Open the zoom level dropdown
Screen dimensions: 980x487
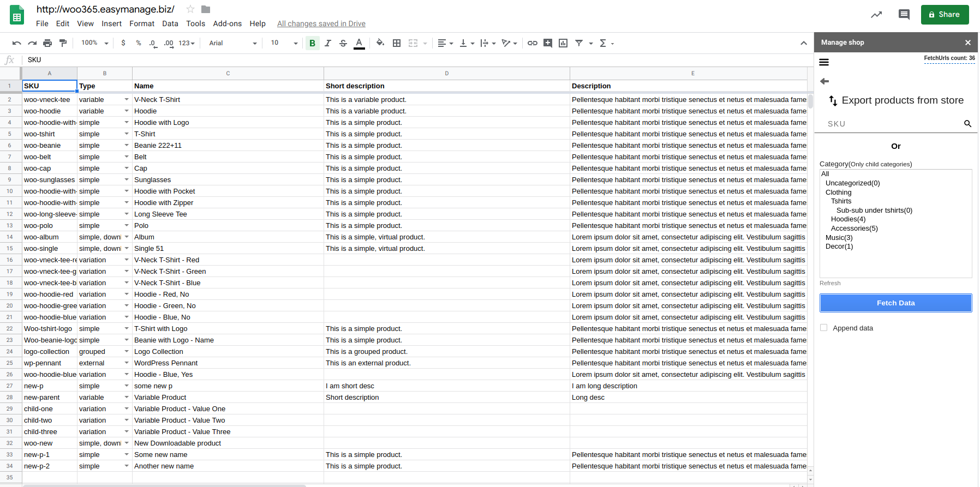(95, 43)
